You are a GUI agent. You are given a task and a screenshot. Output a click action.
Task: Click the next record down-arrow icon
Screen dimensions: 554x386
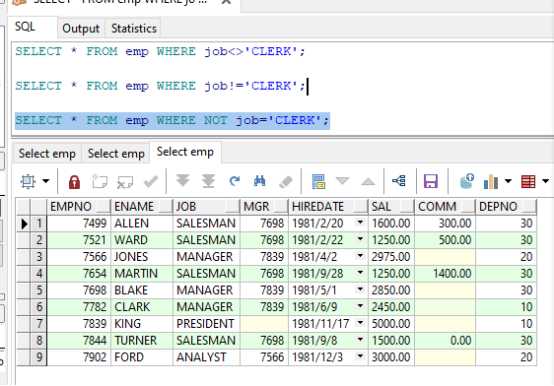pyautogui.click(x=342, y=181)
